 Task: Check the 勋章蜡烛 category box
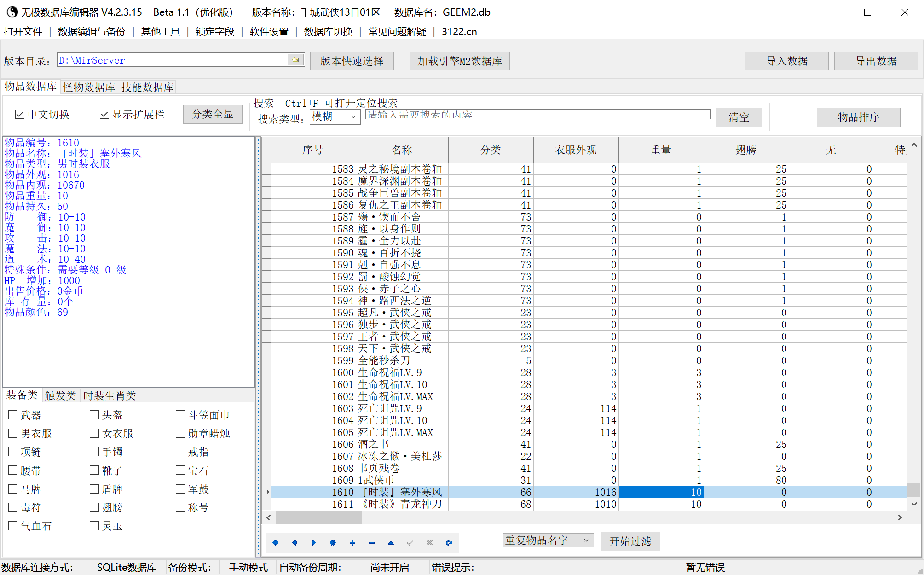coord(180,433)
